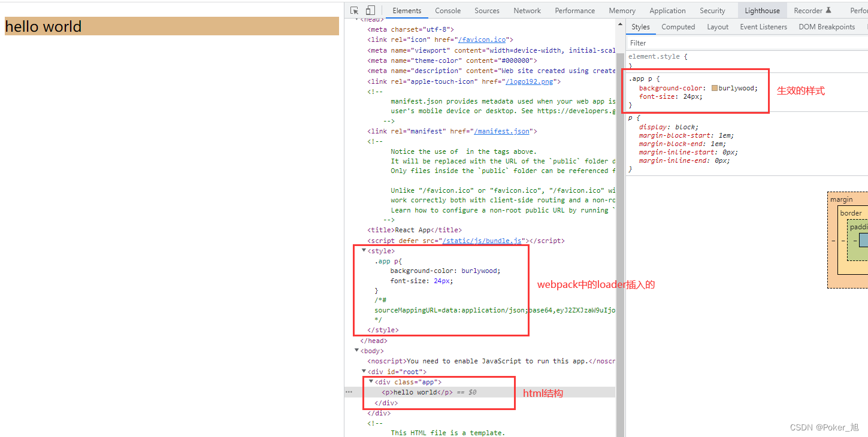Collapse the div id="root" node
This screenshot has height=437, width=868.
click(364, 371)
